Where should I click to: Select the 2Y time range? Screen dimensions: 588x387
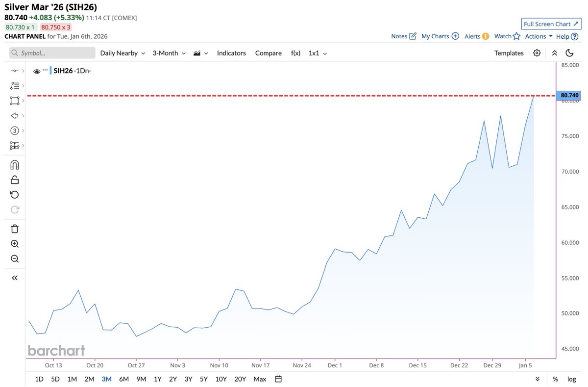pyautogui.click(x=173, y=379)
